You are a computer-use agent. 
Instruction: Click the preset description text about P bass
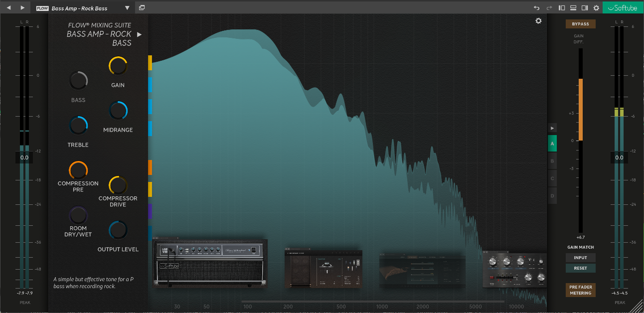pos(93,283)
